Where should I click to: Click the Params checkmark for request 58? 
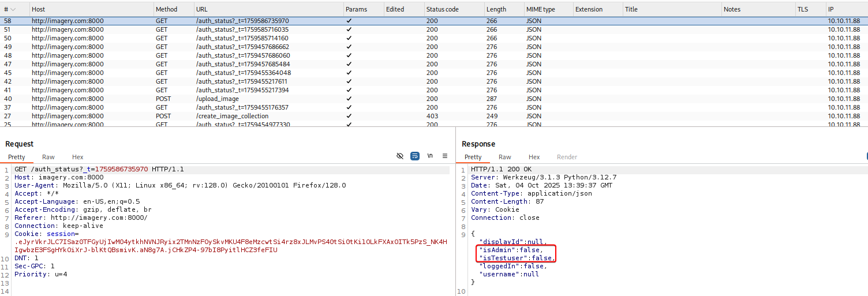coord(348,21)
